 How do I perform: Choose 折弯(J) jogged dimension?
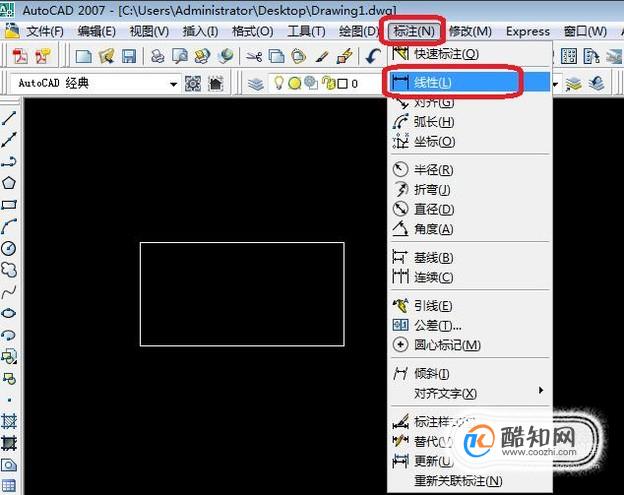[x=470, y=190]
